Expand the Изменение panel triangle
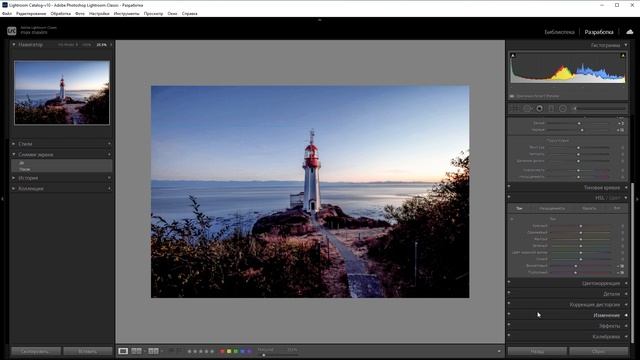 coord(626,315)
